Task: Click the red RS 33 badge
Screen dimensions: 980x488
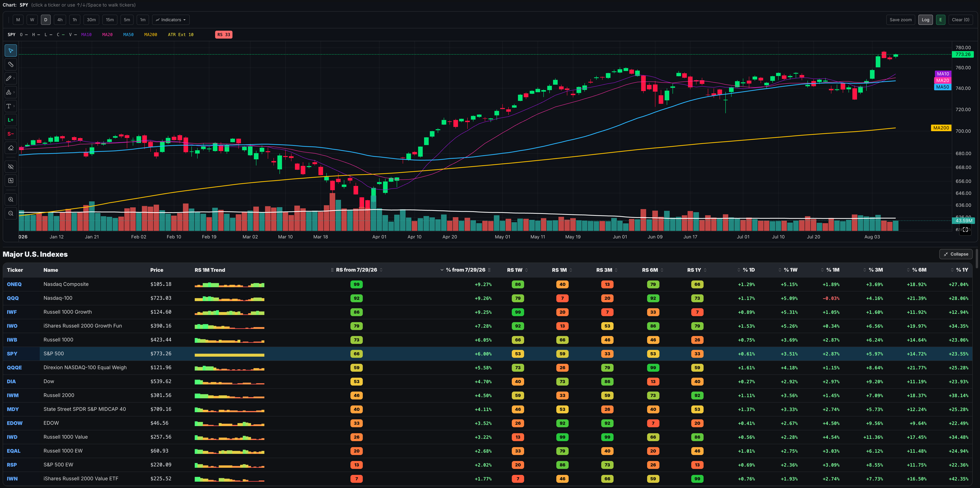Action: [x=224, y=35]
